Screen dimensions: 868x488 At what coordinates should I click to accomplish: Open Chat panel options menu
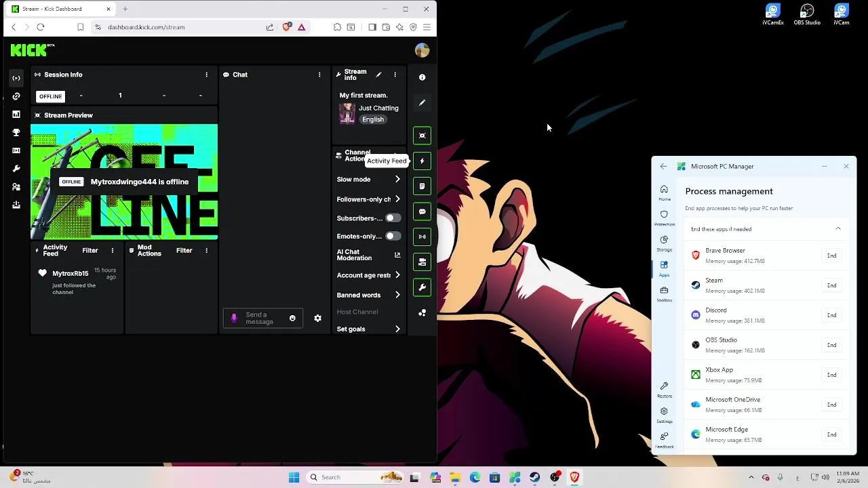click(x=319, y=75)
